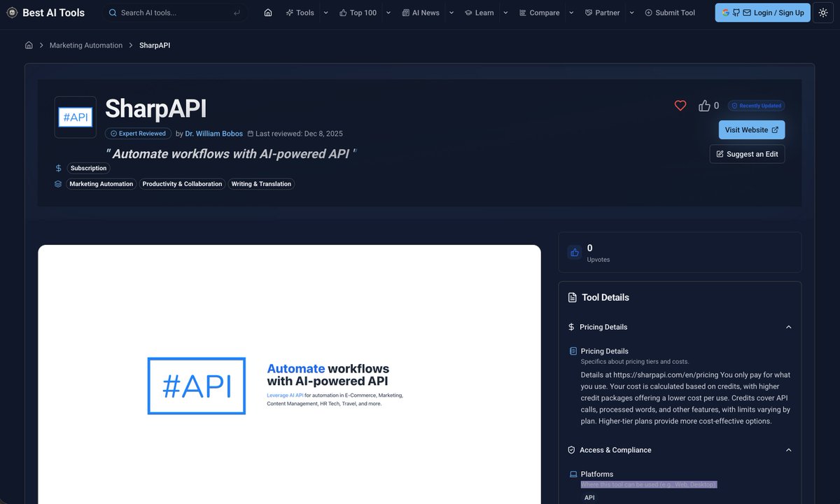Expand the chevron next to Learn

[x=506, y=13]
